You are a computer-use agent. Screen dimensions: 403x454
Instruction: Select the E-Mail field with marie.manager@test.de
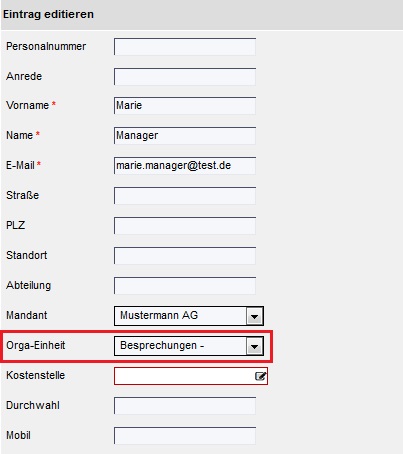(185, 166)
